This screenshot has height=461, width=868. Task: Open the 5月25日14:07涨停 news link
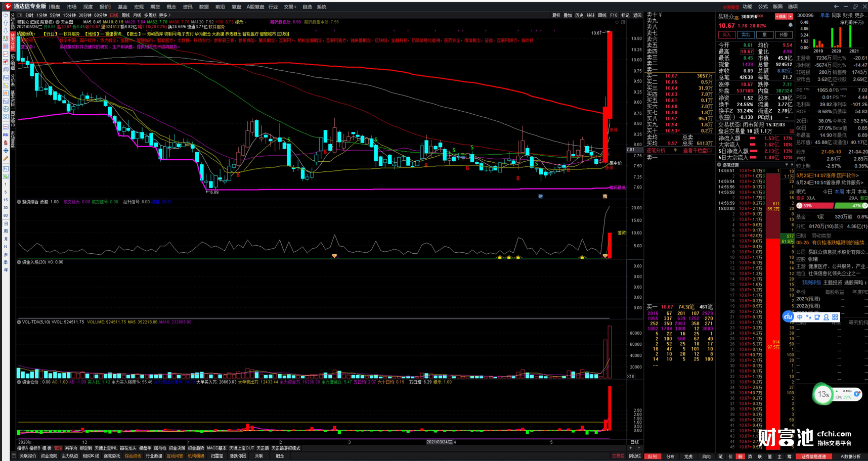[x=828, y=175]
